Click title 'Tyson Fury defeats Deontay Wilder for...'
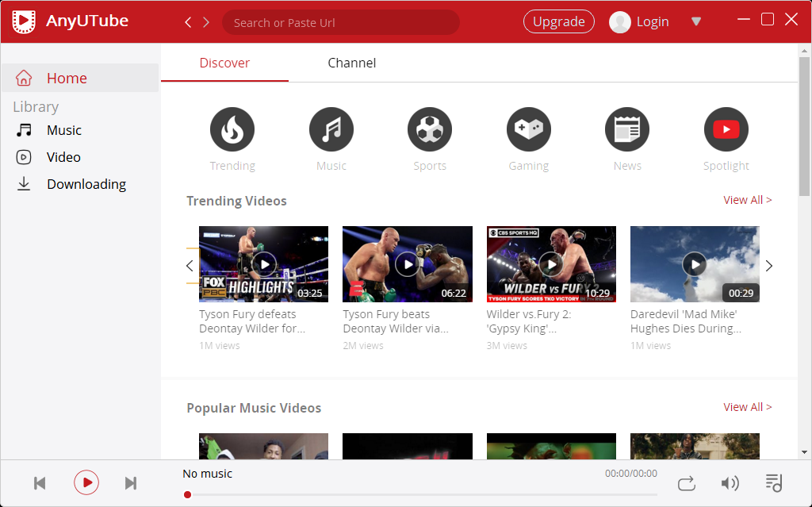Screen dimensions: 812x507 pos(252,321)
